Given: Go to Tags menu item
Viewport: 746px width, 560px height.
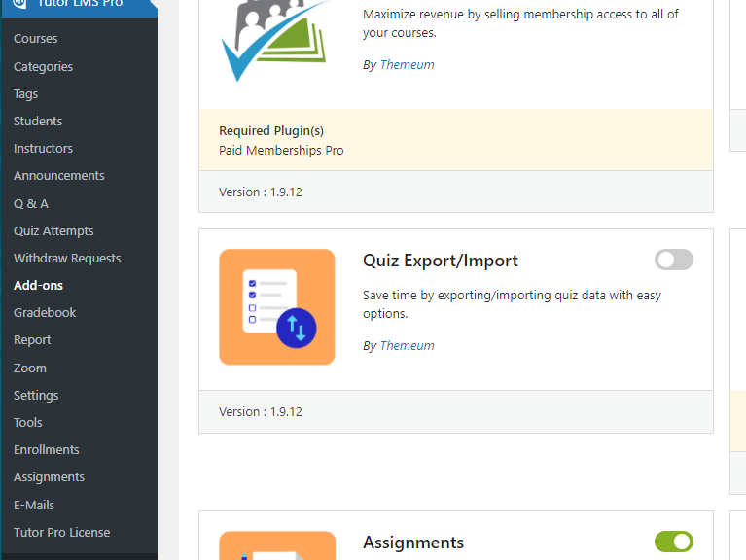Looking at the screenshot, I should click(x=25, y=93).
